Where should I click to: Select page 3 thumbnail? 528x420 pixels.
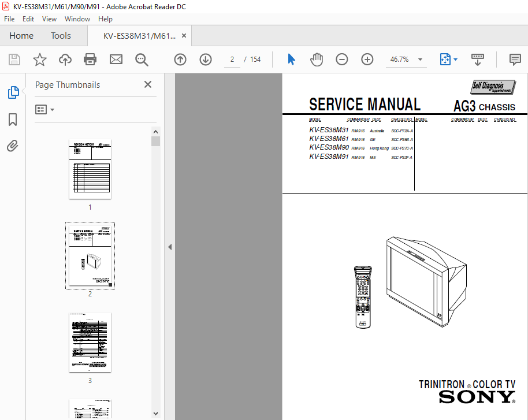(90, 342)
